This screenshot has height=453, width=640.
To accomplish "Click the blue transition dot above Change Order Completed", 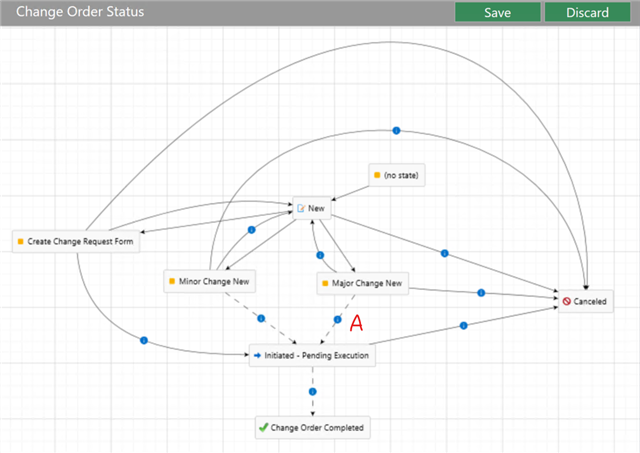I will click(x=312, y=391).
